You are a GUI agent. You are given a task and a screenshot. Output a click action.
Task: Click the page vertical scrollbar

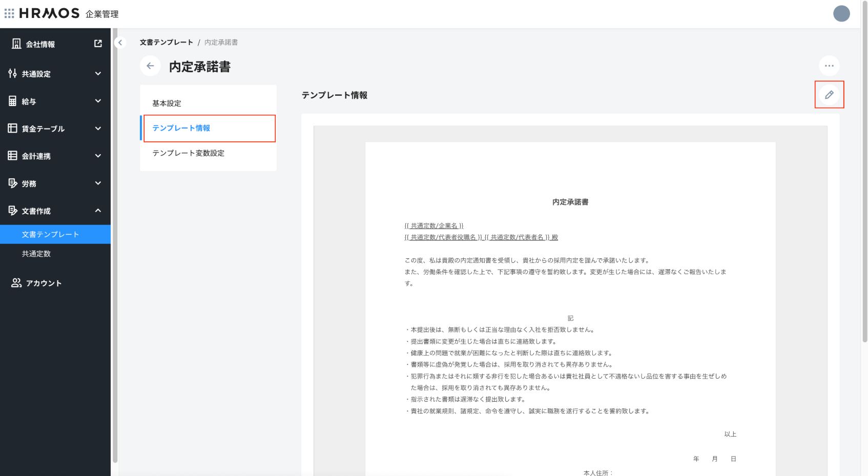click(864, 205)
